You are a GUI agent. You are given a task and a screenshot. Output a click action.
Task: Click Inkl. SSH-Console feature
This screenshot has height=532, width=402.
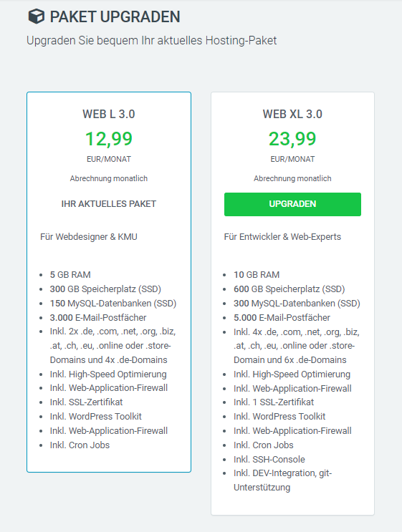[x=269, y=460]
